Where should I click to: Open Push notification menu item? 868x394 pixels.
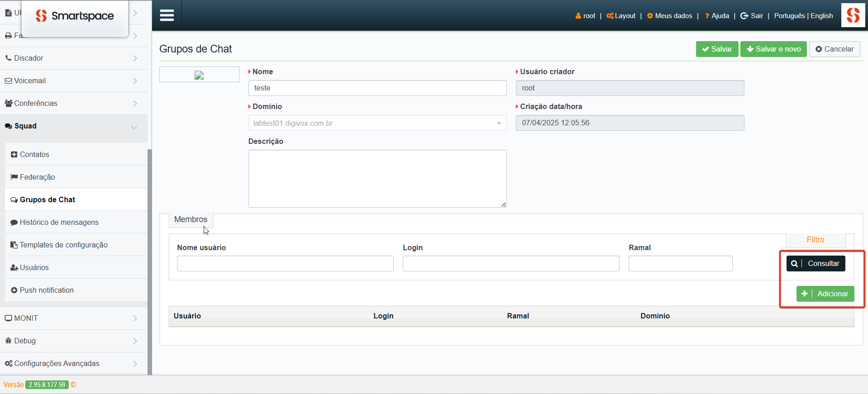coord(76,290)
